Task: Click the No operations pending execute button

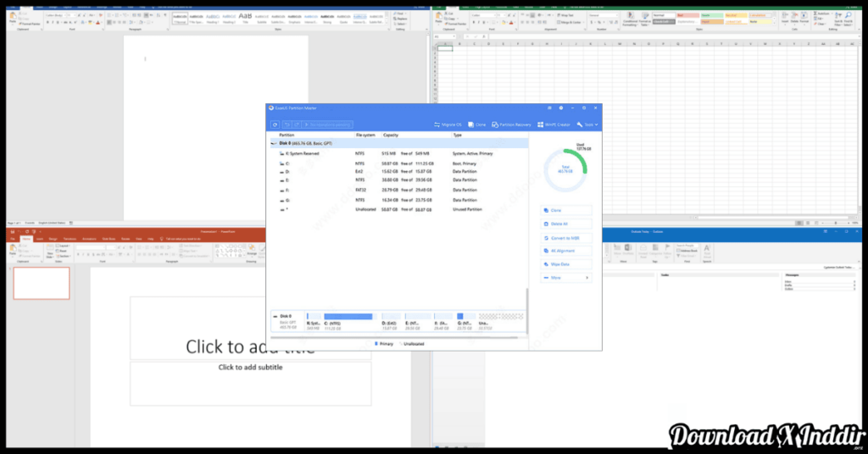Action: [x=327, y=125]
